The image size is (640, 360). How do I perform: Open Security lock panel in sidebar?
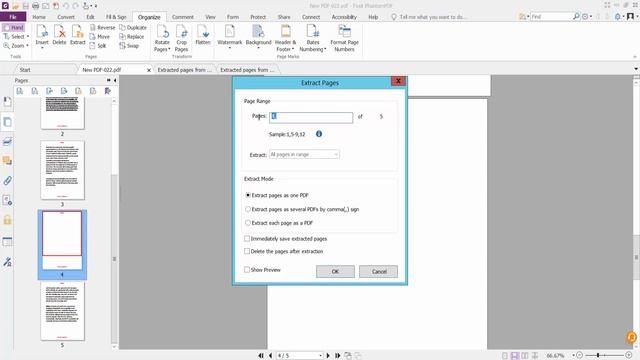point(7,220)
